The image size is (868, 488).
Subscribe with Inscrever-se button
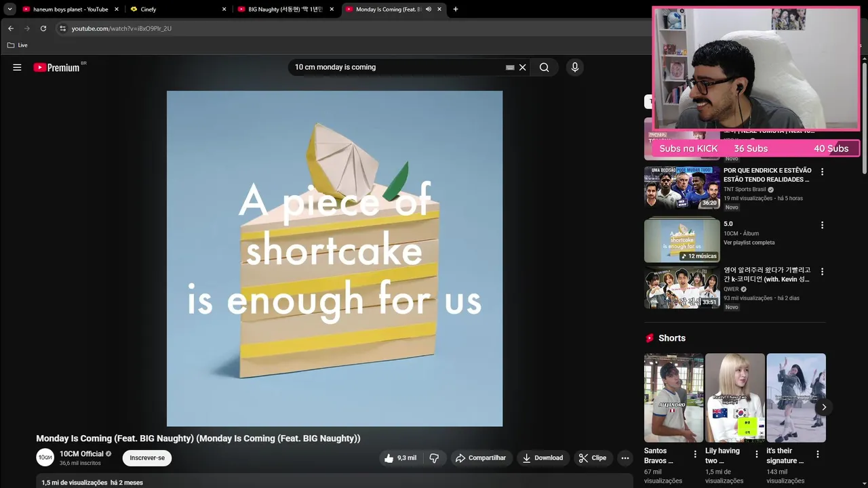pyautogui.click(x=147, y=458)
